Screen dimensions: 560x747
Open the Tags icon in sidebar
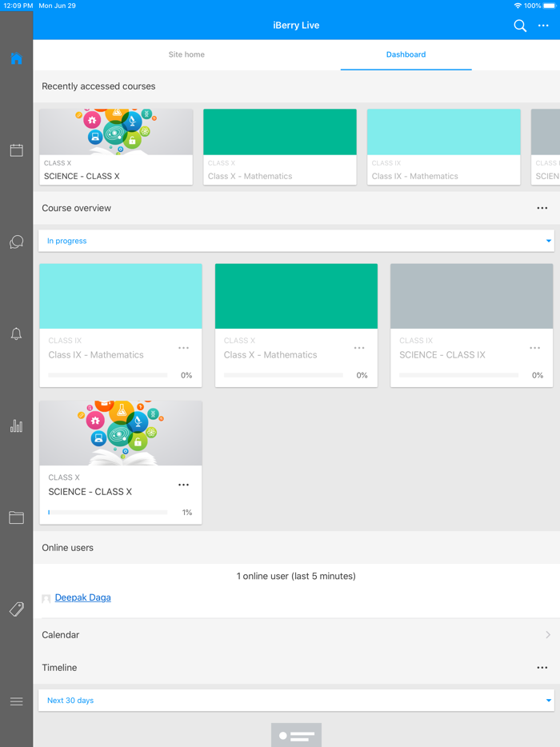[x=16, y=609]
